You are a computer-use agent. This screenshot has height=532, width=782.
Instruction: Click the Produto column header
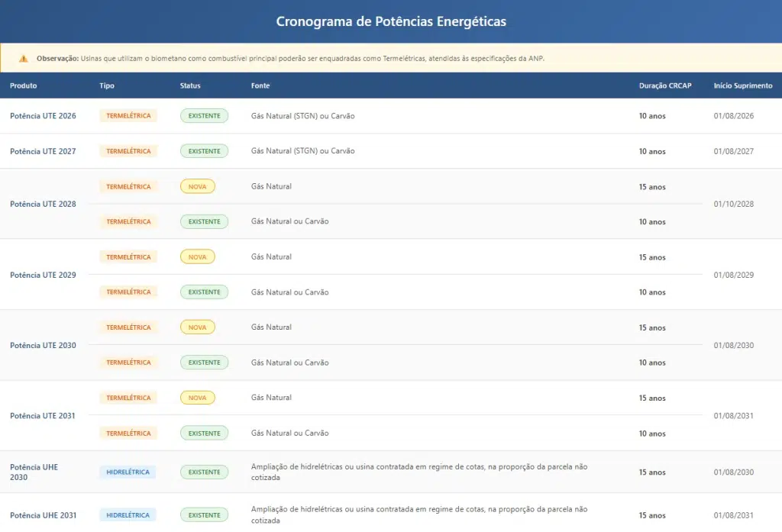24,85
